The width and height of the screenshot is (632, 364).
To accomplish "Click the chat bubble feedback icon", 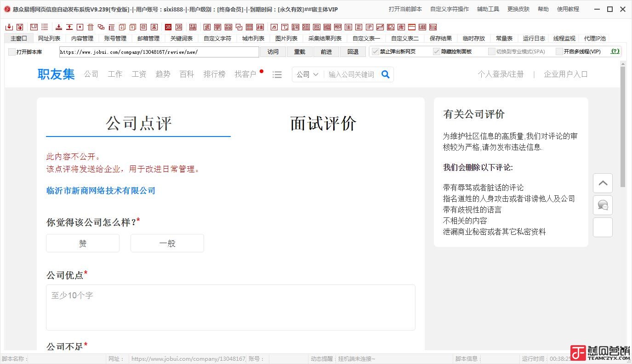I will coord(603,205).
